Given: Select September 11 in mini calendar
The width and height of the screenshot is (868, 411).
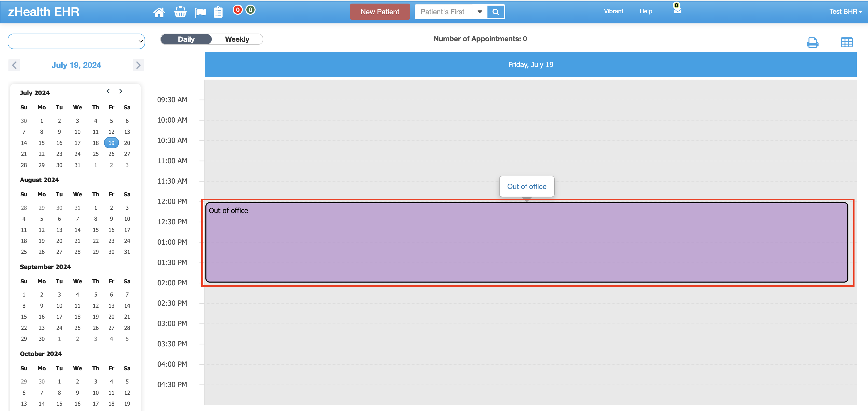Looking at the screenshot, I should tap(77, 306).
